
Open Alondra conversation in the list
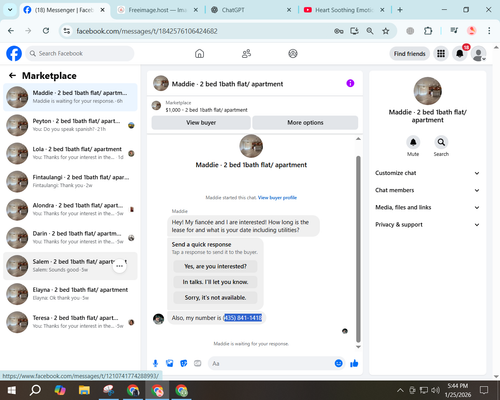click(x=70, y=209)
